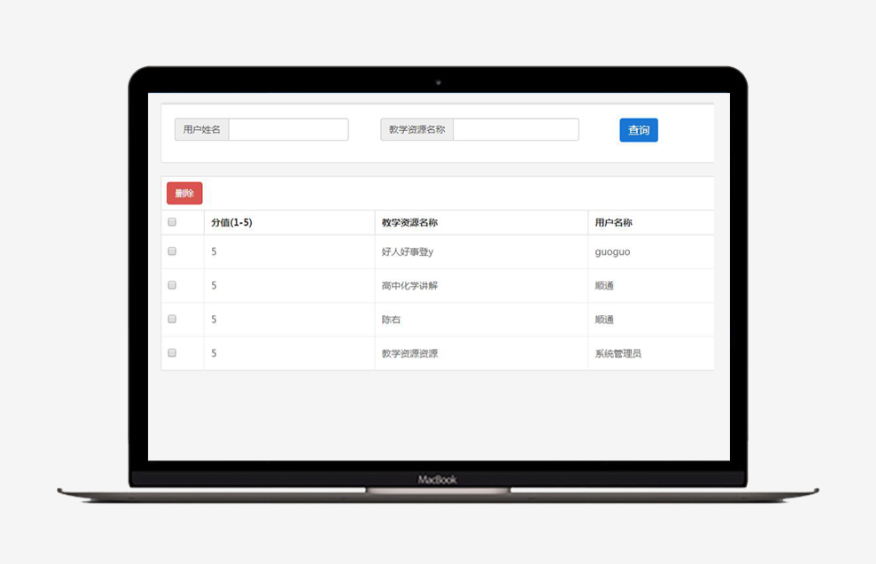
Task: Toggle the select-all checkbox in table header
Action: coord(172,222)
